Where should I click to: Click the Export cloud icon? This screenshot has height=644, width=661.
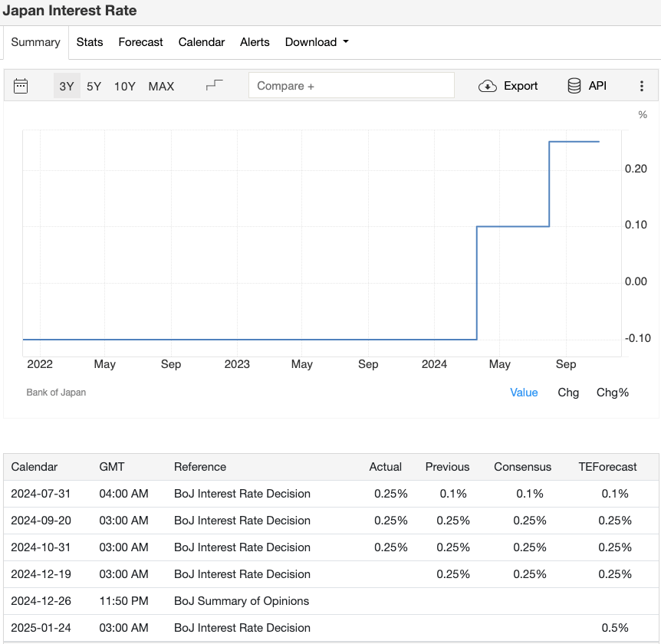pos(488,87)
